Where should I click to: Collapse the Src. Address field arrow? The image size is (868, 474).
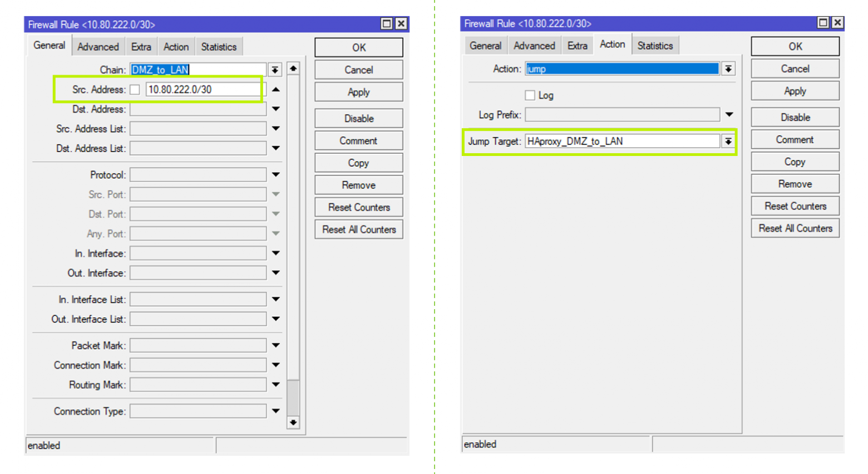tap(275, 90)
